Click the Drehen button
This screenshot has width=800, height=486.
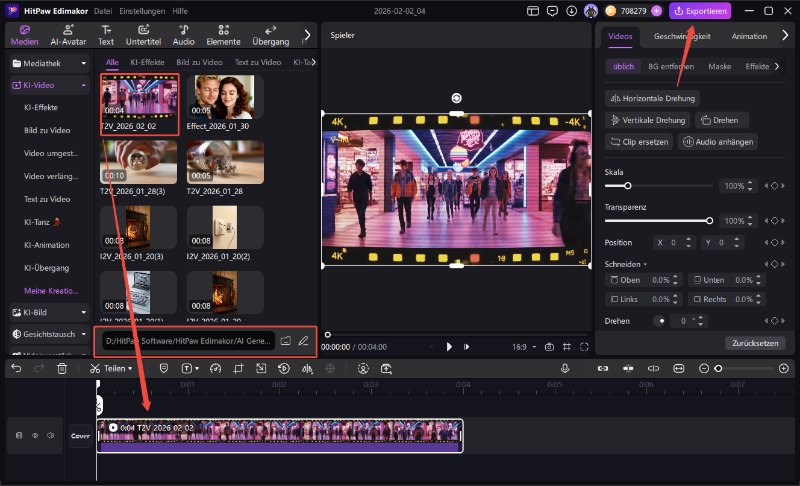721,120
